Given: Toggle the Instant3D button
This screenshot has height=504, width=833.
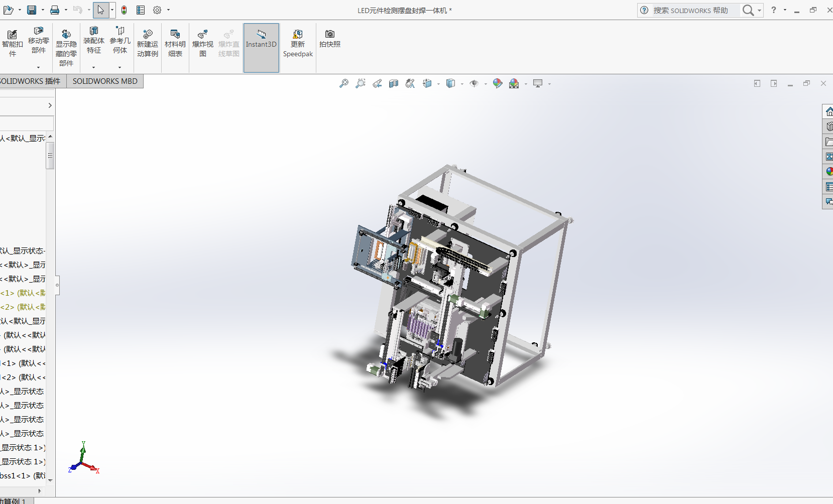Looking at the screenshot, I should pyautogui.click(x=261, y=48).
